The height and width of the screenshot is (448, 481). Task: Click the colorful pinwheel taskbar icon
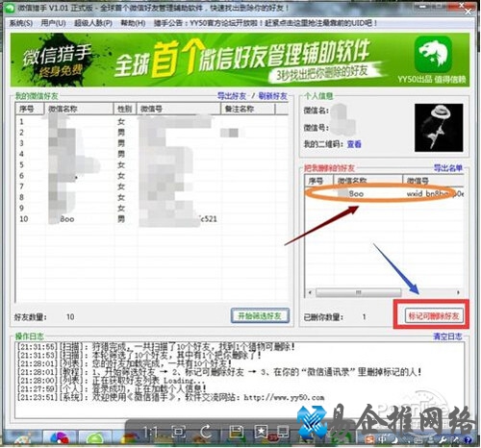point(61,438)
